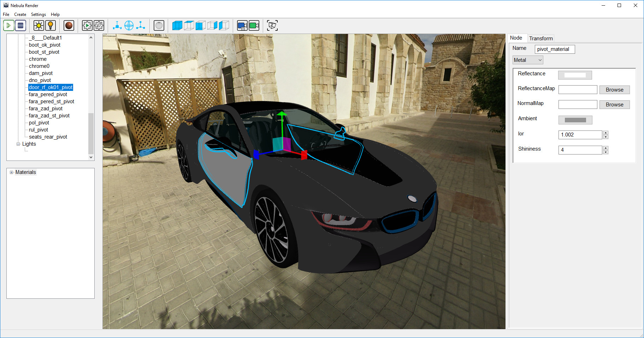Viewport: 644px width, 338px height.
Task: Expand the Materials tree node
Action: tap(12, 173)
